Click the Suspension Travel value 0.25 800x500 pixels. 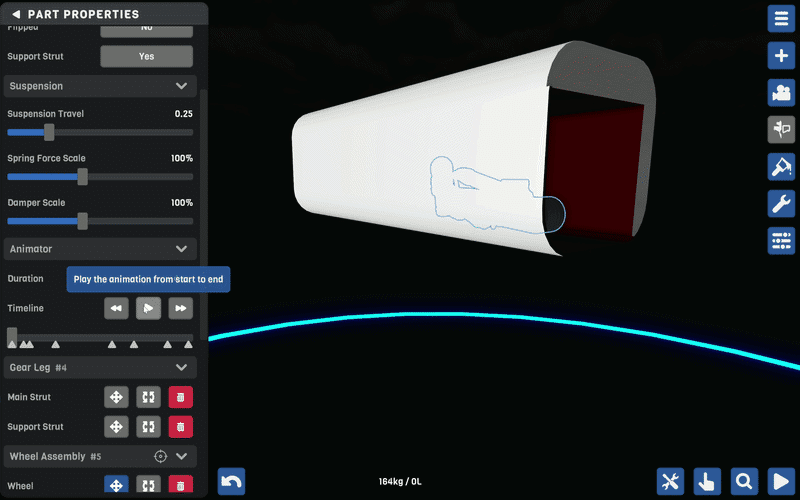point(184,114)
